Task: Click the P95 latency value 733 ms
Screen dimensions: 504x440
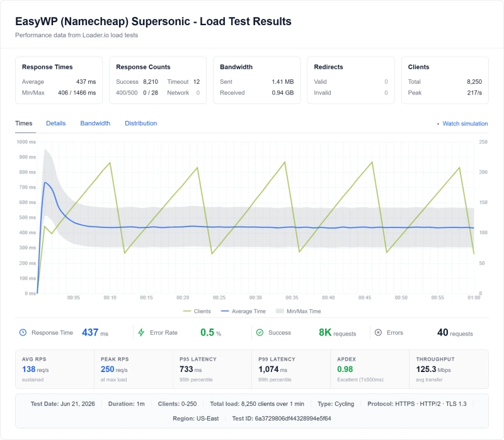Action: click(191, 369)
